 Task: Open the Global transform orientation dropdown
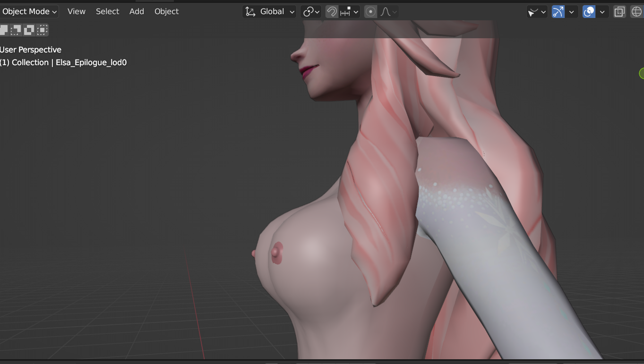coord(270,11)
